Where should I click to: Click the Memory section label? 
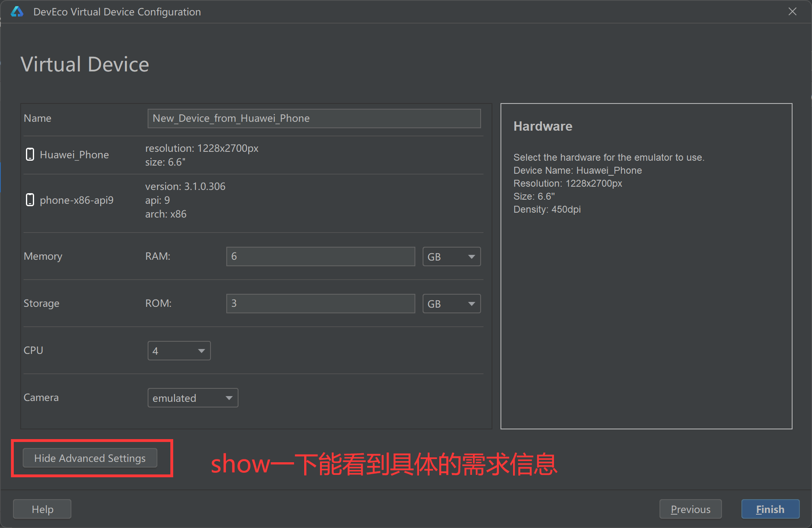[x=43, y=256]
